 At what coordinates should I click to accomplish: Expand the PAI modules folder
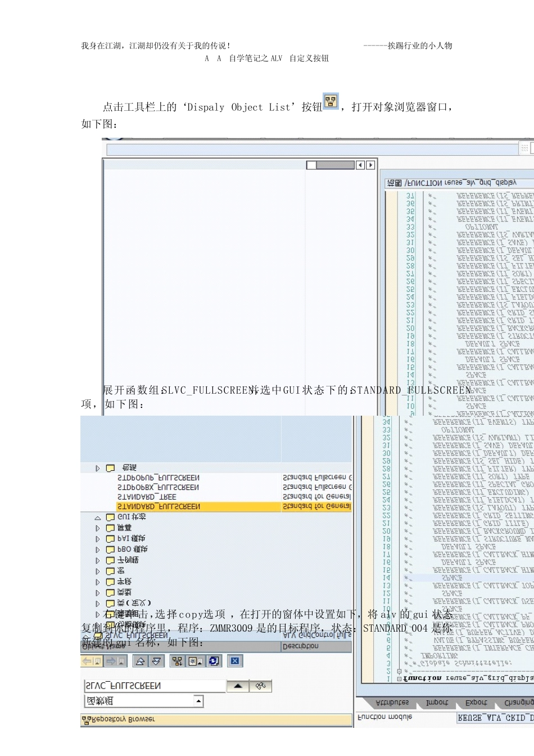click(x=98, y=539)
